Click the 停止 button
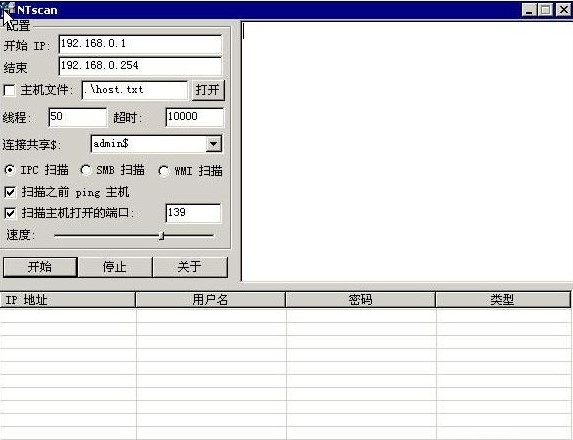This screenshot has width=573, height=440. click(x=115, y=267)
